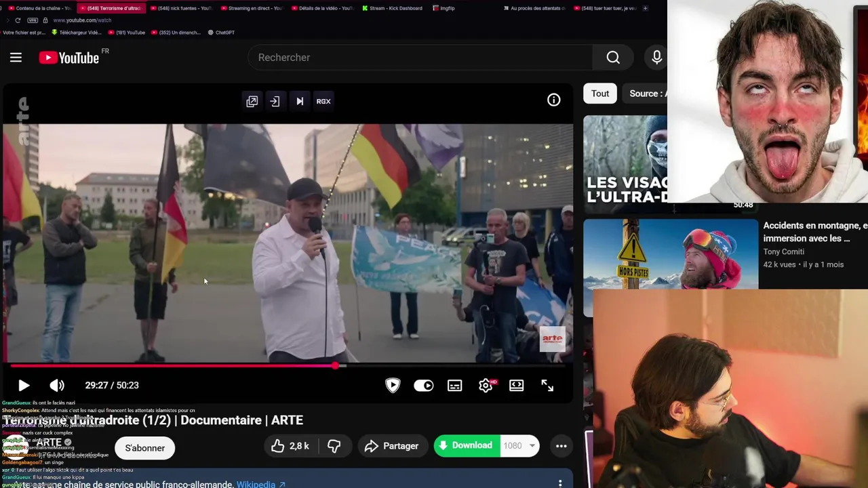Viewport: 868px width, 488px height.
Task: Click the search magnifier button
Action: 613,58
